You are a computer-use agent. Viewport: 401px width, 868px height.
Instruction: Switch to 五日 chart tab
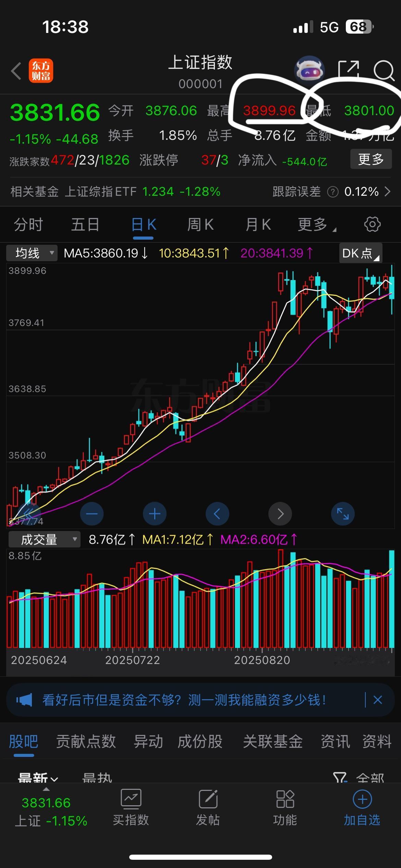pyautogui.click(x=85, y=225)
